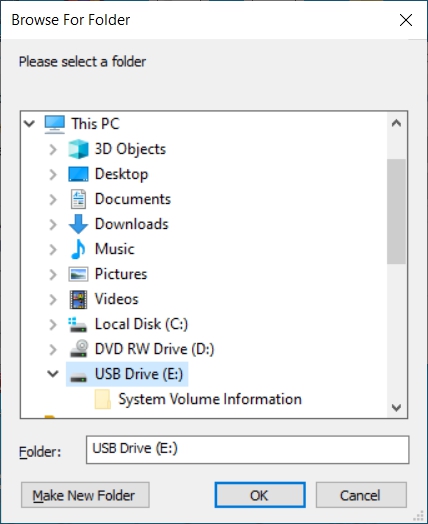The image size is (428, 524).
Task: Expand the Local Disk (C:) node
Action: pos(53,324)
